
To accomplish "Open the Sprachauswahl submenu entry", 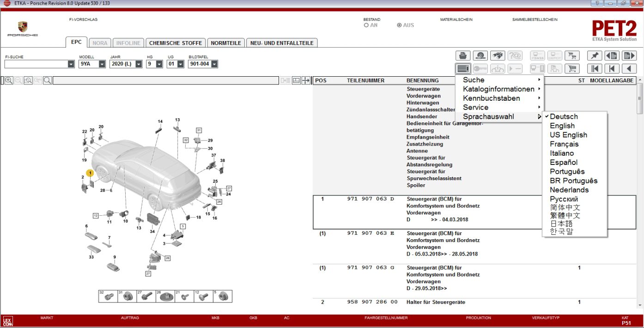I will click(500, 116).
